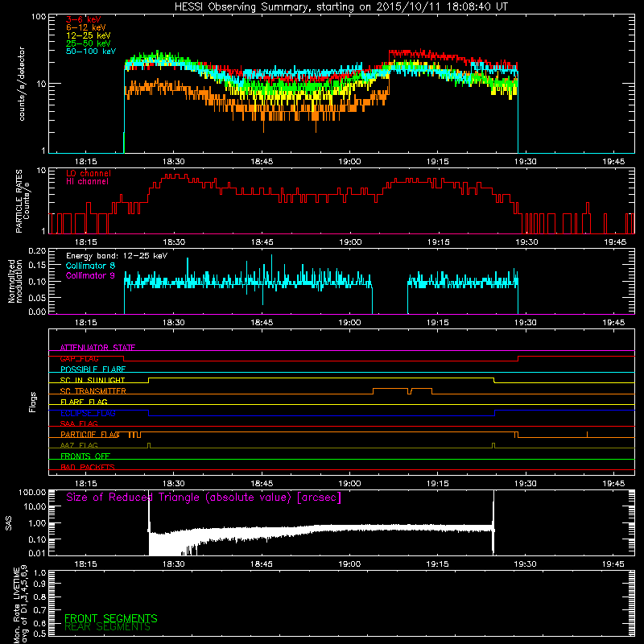
Task: Click 18:15 tick label under modulation plot
Action: click(86, 323)
